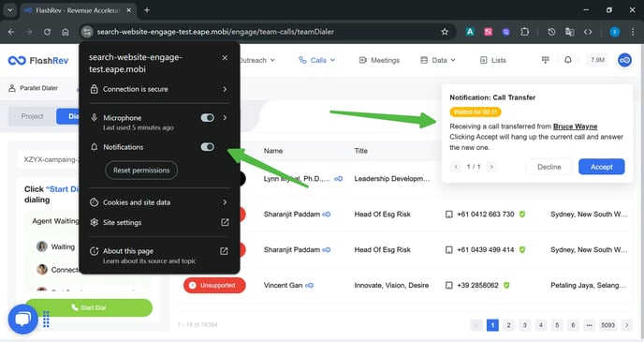Go to next results page arrow
The height and width of the screenshot is (342, 644).
point(627,325)
